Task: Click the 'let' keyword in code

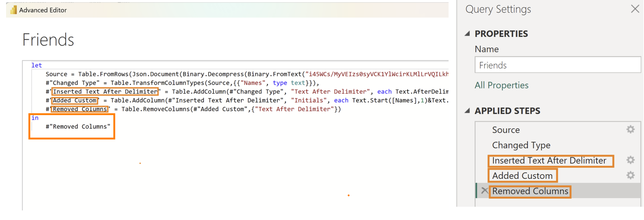Action: coord(36,65)
